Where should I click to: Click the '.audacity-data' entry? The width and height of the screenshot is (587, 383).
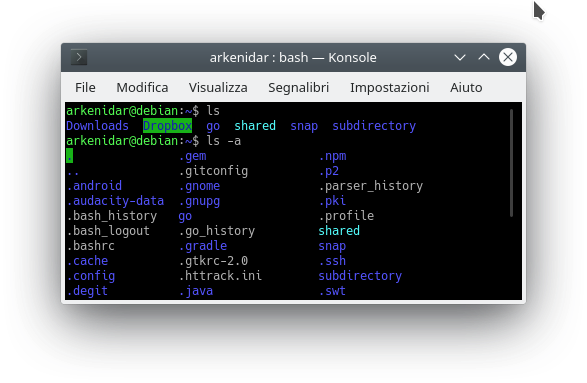115,201
